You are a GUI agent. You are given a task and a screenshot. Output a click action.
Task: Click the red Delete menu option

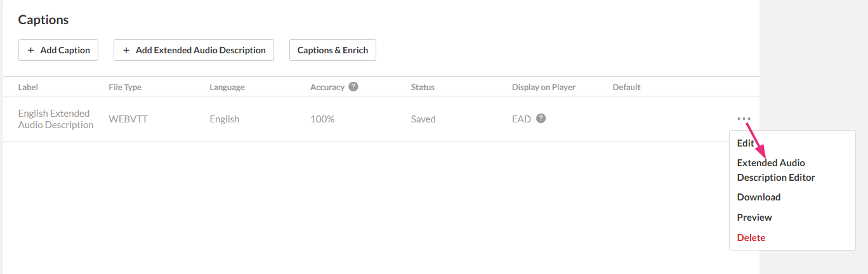coord(751,238)
